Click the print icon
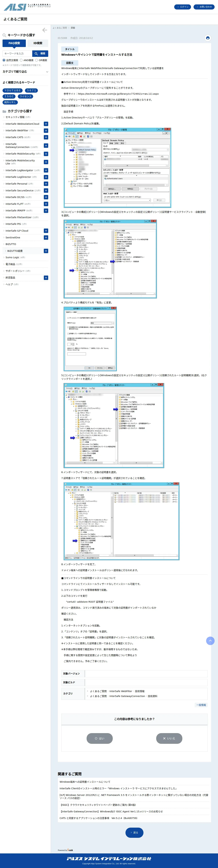This screenshot has width=218, height=868. pos(207,38)
